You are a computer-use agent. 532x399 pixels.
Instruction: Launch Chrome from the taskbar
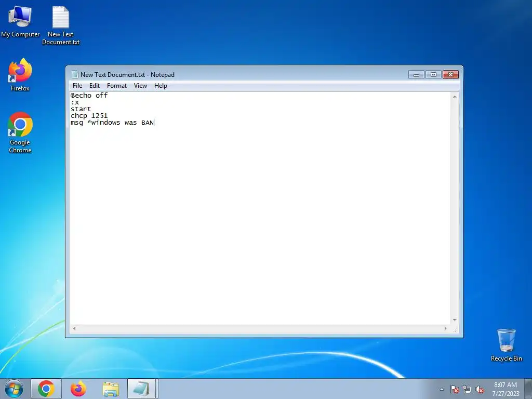point(46,389)
